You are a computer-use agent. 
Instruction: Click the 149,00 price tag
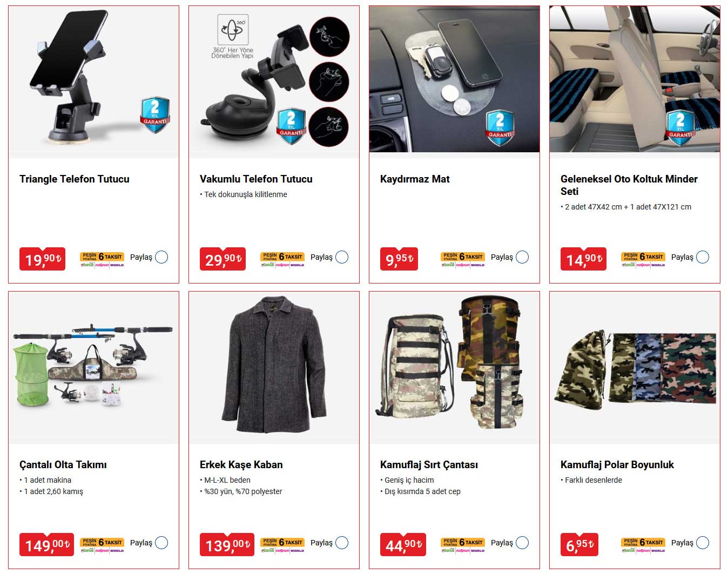46,545
